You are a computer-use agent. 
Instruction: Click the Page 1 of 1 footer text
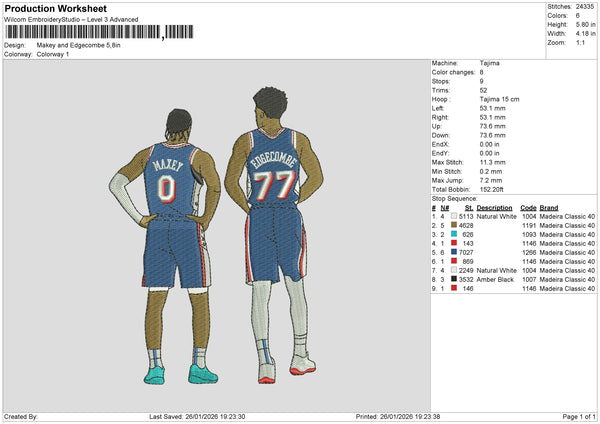point(573,416)
